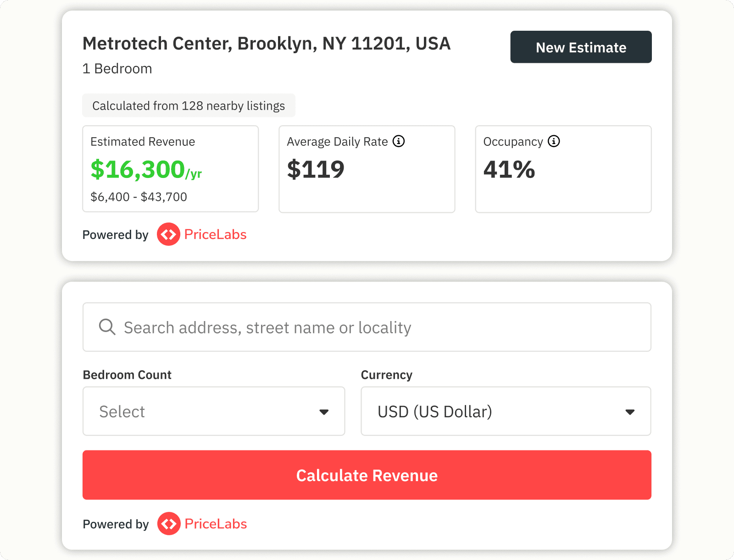The width and height of the screenshot is (734, 560).
Task: Click the Estimated Revenue card
Action: 170,169
